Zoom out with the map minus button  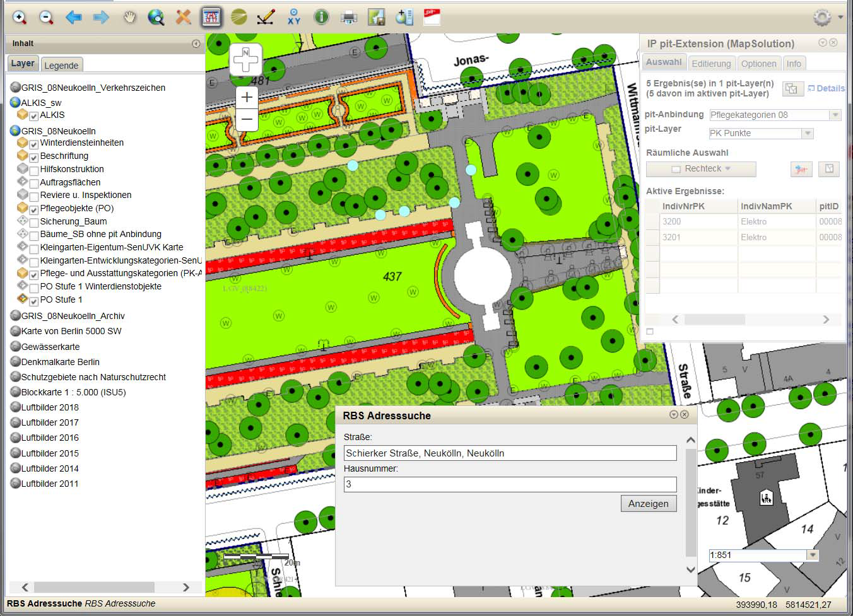tap(247, 119)
